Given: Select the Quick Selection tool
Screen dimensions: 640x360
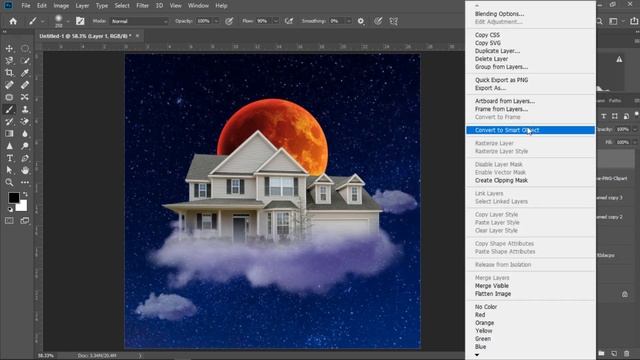Looking at the screenshot, I should [x=25, y=61].
